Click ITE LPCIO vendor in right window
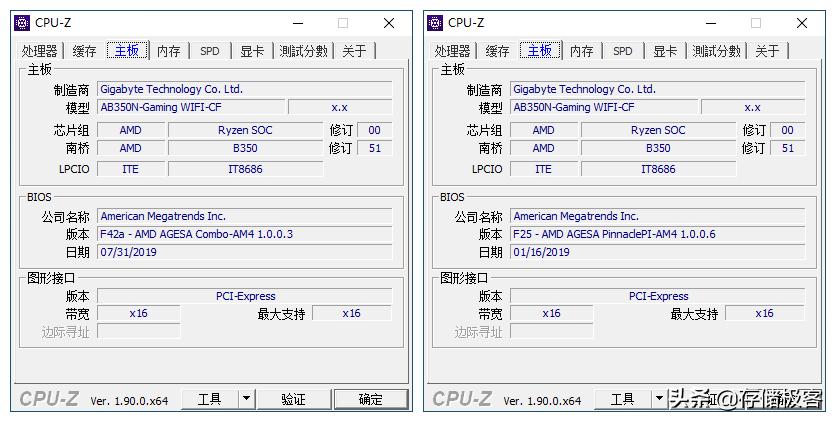 [x=544, y=169]
